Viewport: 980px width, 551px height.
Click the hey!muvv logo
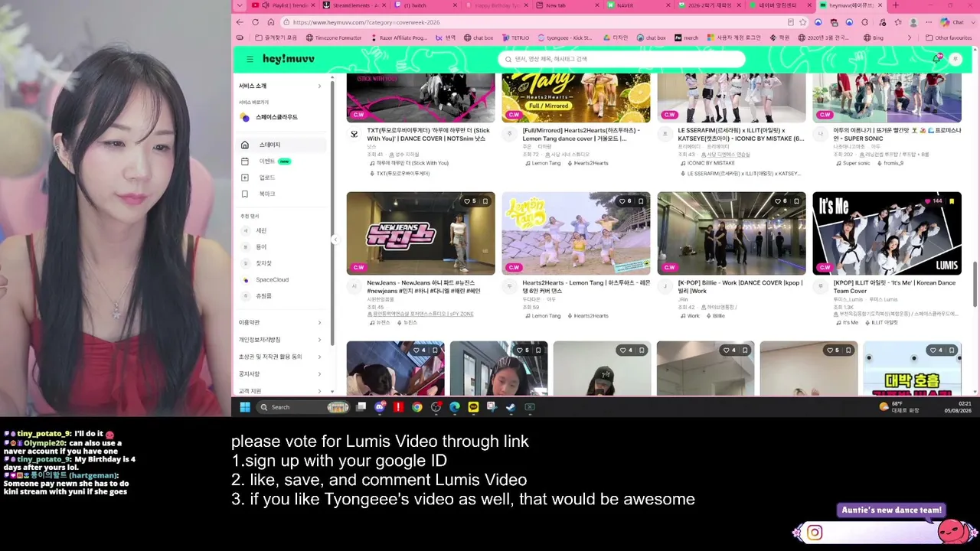[x=289, y=59]
